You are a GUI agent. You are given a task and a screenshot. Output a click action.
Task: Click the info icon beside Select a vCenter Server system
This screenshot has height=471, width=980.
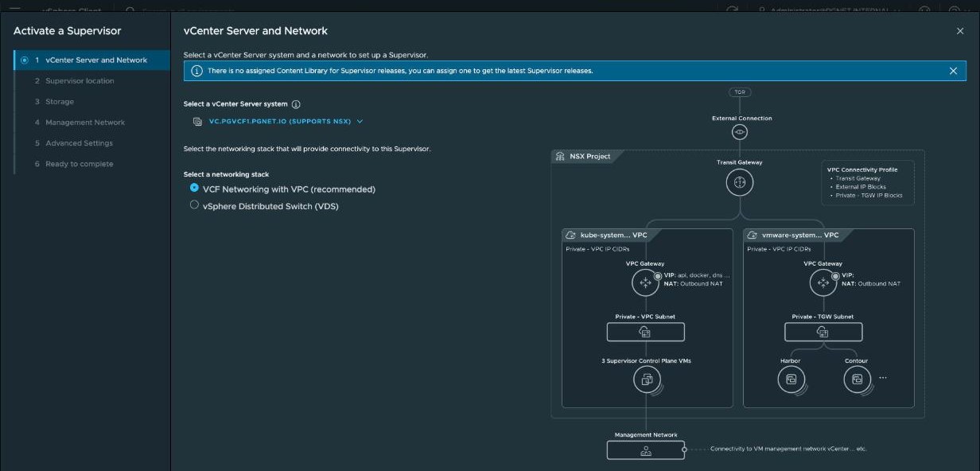point(296,104)
